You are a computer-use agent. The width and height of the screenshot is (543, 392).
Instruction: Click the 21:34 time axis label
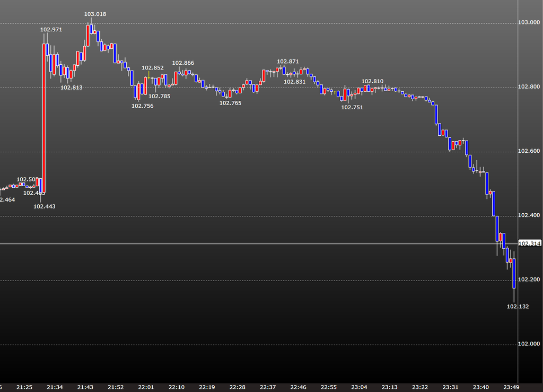coord(55,388)
